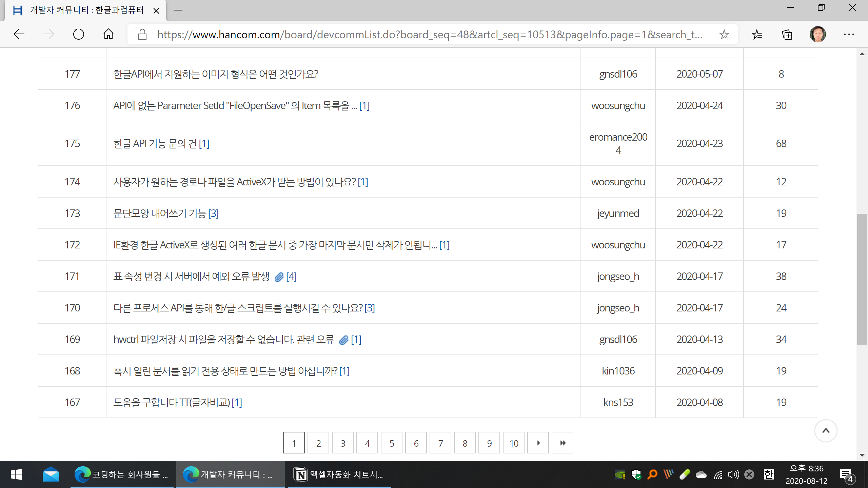Image resolution: width=868 pixels, height=488 pixels.
Task: Go to next pagination page arrow
Action: pos(538,443)
